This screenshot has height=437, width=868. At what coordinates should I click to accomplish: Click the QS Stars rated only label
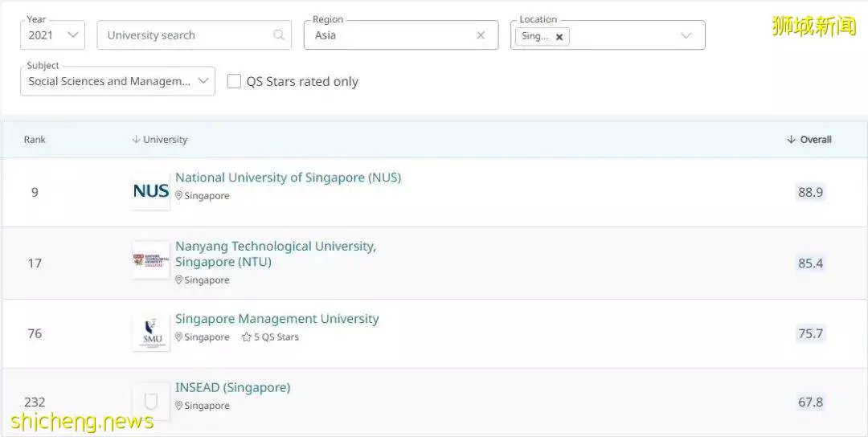302,81
